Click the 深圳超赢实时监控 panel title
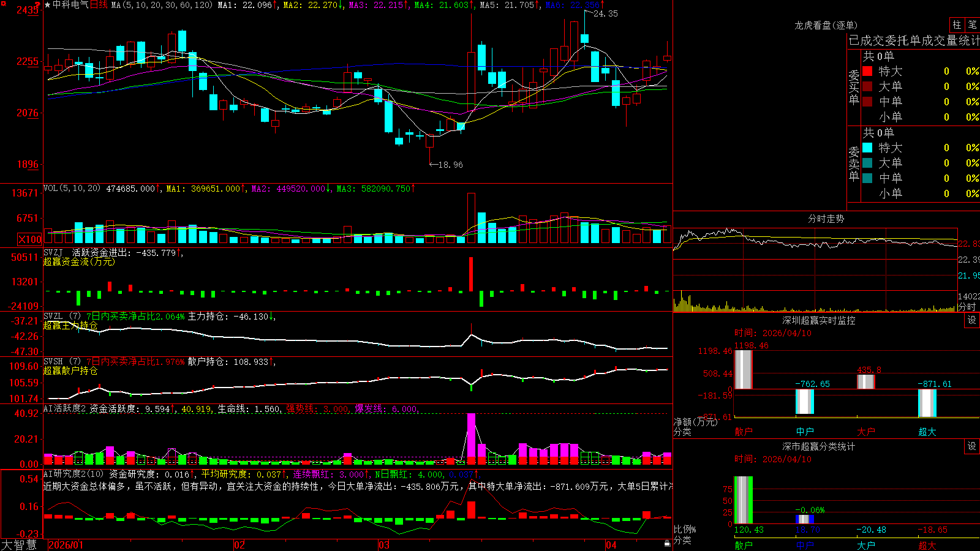Image resolution: width=980 pixels, height=551 pixels. [x=819, y=320]
